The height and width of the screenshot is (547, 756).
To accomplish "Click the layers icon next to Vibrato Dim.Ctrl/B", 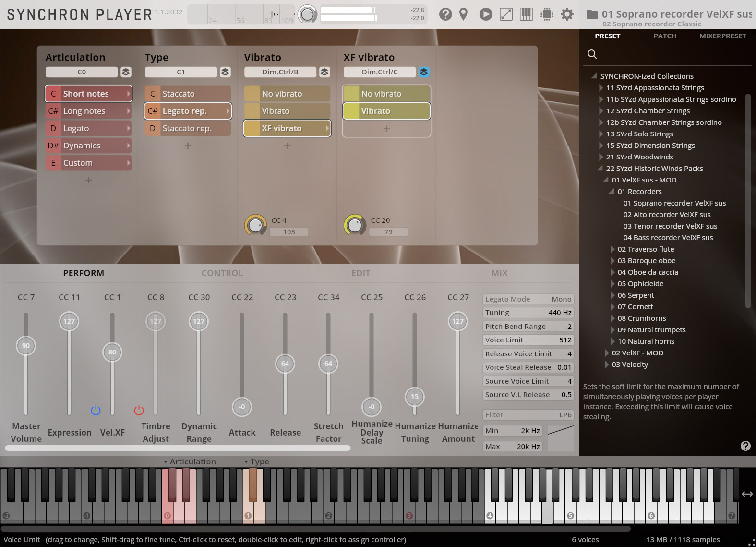I will (x=324, y=72).
